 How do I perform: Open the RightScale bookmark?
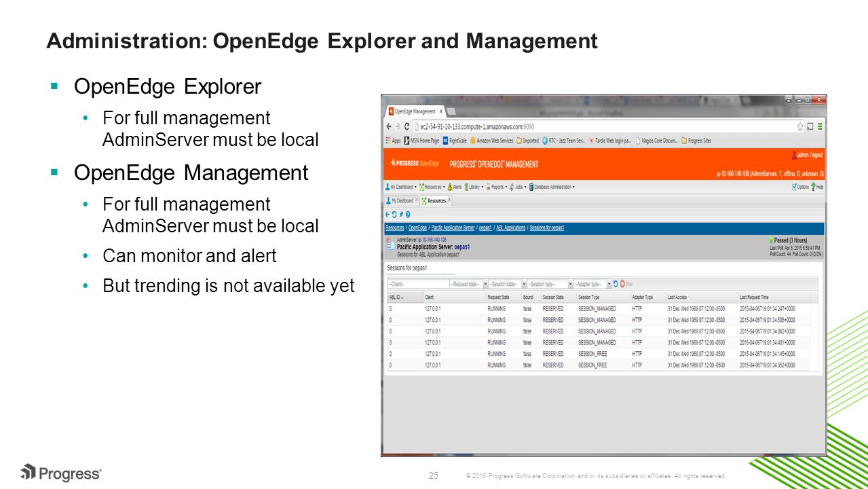(x=455, y=141)
